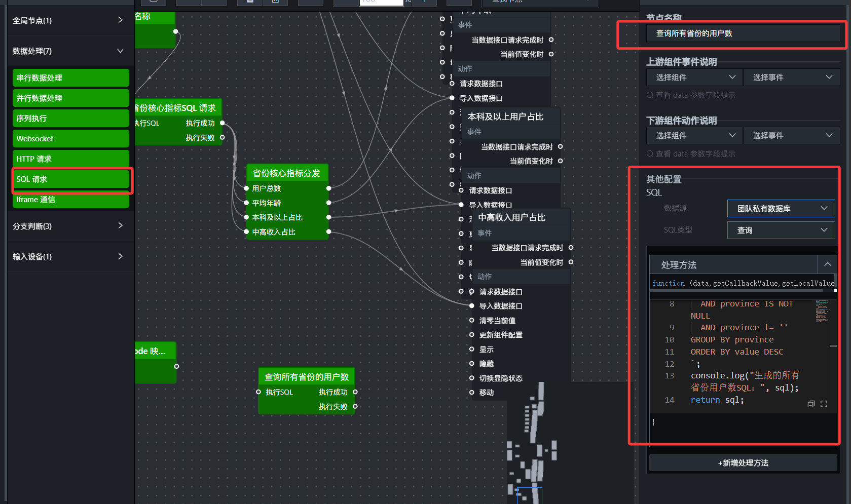Click 执行成功 output port of 查询所有省份的用户数
Image resolution: width=851 pixels, height=504 pixels.
point(355,392)
